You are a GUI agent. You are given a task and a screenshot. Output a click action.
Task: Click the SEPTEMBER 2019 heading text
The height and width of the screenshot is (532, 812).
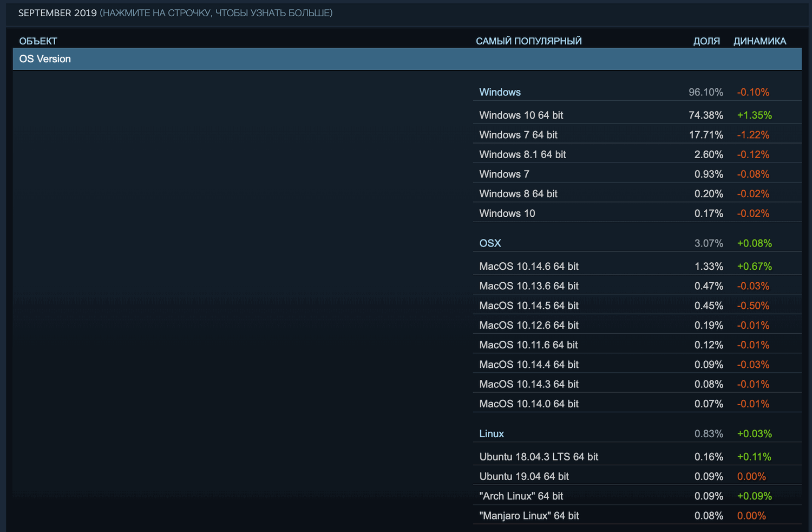57,13
